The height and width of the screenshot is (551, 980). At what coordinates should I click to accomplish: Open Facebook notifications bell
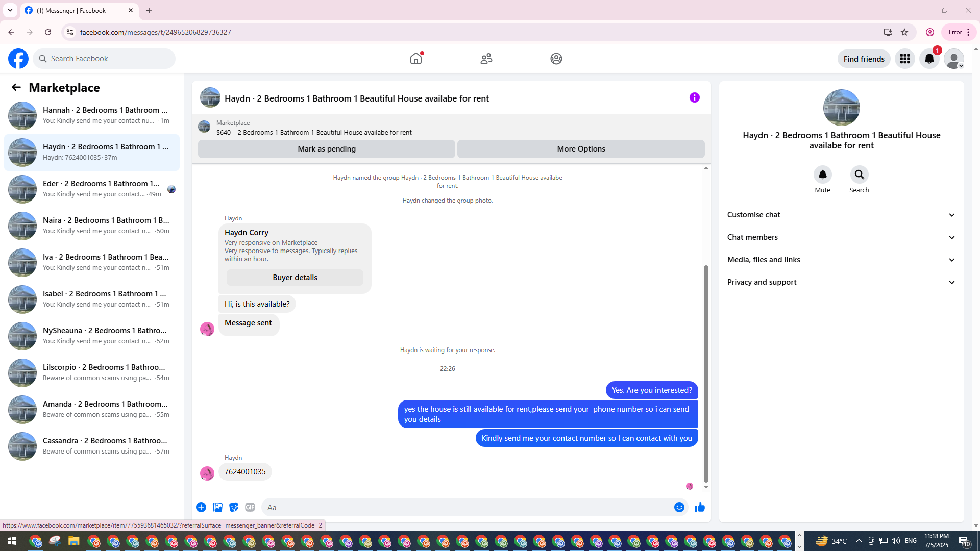pos(929,59)
